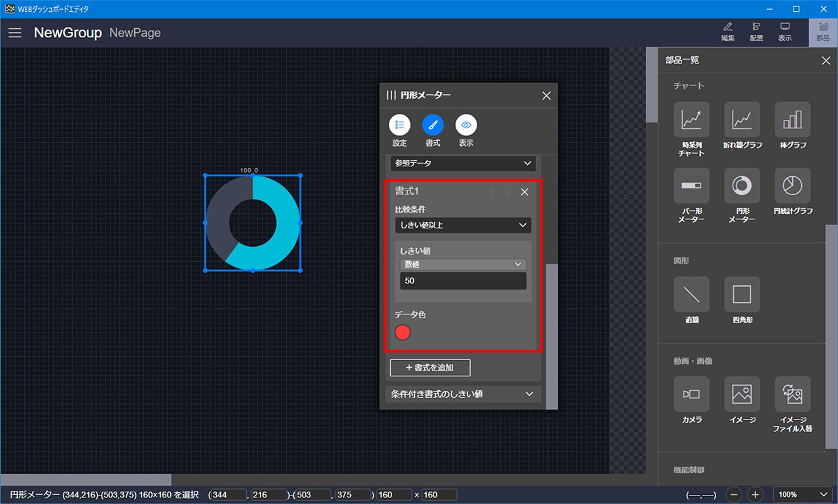Click the ＋書式を追加 button
The height and width of the screenshot is (504, 838).
pyautogui.click(x=429, y=368)
